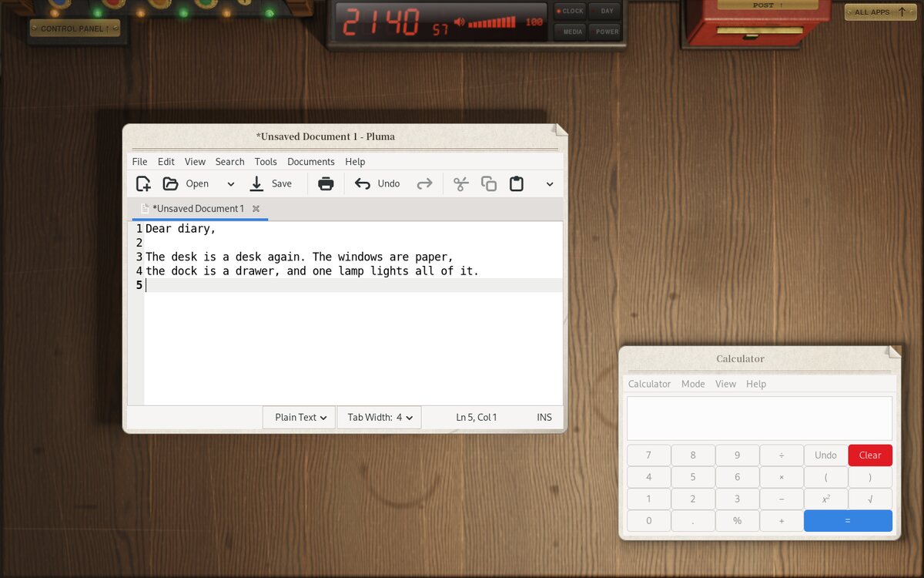Click the minus key in Calculator
Screen dimensions: 924x578
(782, 499)
